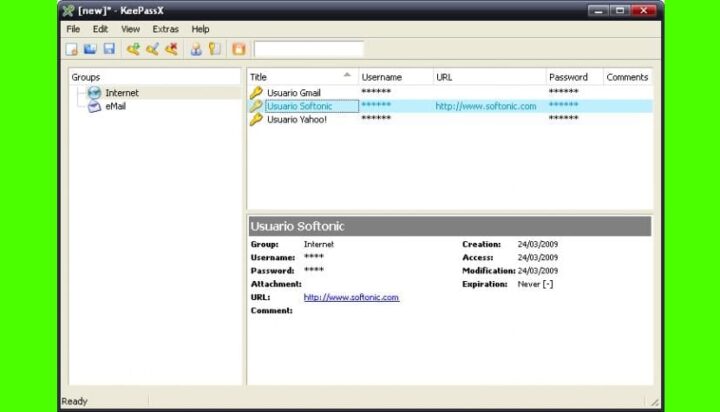Viewport: 720px width, 412px height.
Task: Click the Expiration value Never [-]
Action: 535,284
